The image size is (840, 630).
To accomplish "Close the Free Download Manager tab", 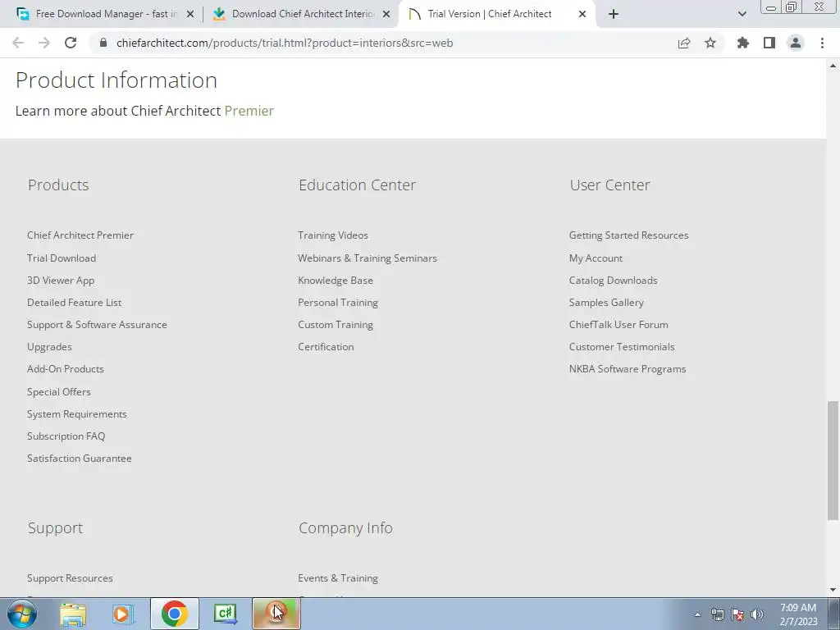I will coord(190,15).
